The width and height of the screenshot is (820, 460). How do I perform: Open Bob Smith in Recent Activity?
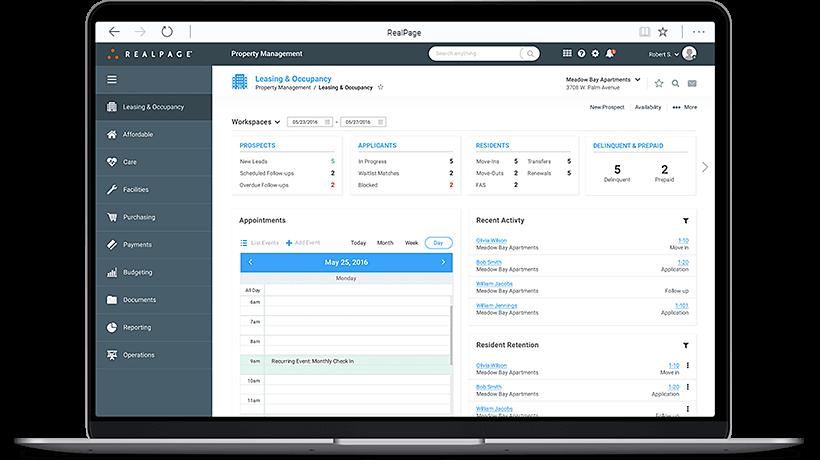tap(488, 262)
